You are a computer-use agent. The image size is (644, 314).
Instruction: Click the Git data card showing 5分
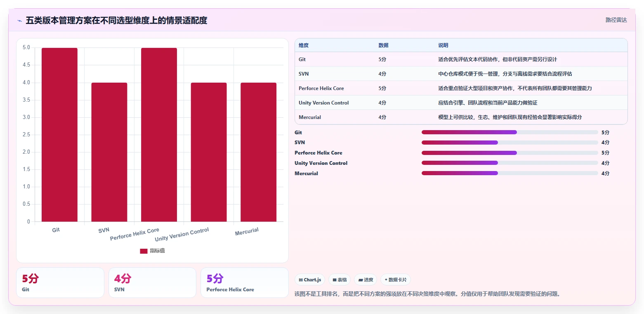click(x=60, y=283)
